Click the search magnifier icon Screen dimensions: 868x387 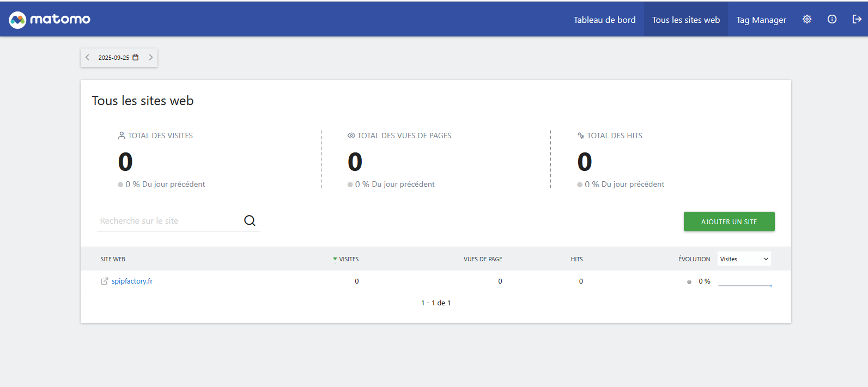pos(250,220)
